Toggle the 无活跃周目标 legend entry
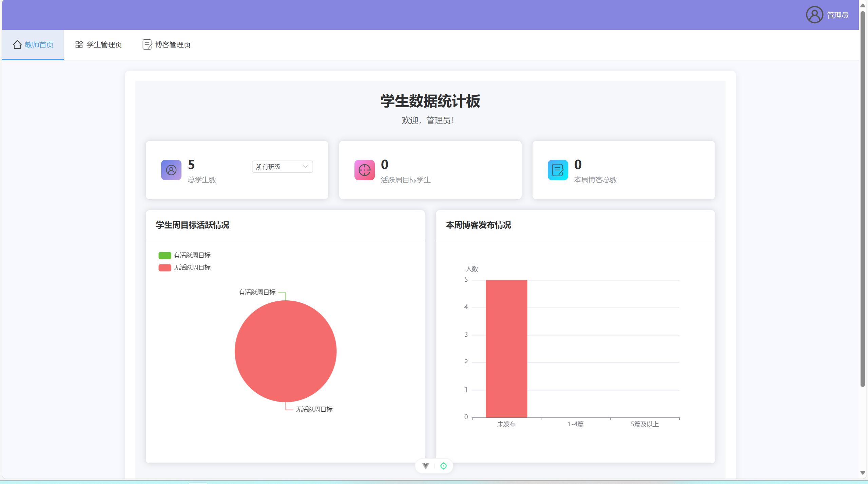The image size is (868, 484). [185, 267]
